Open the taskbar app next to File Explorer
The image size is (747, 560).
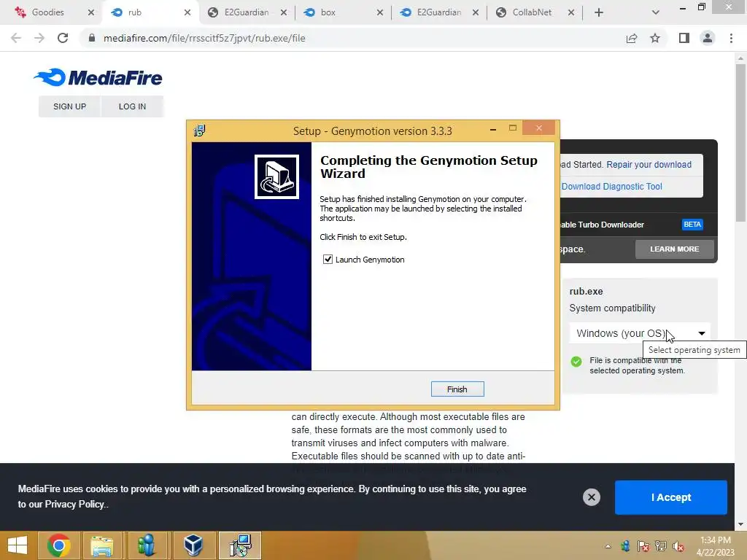coord(147,545)
